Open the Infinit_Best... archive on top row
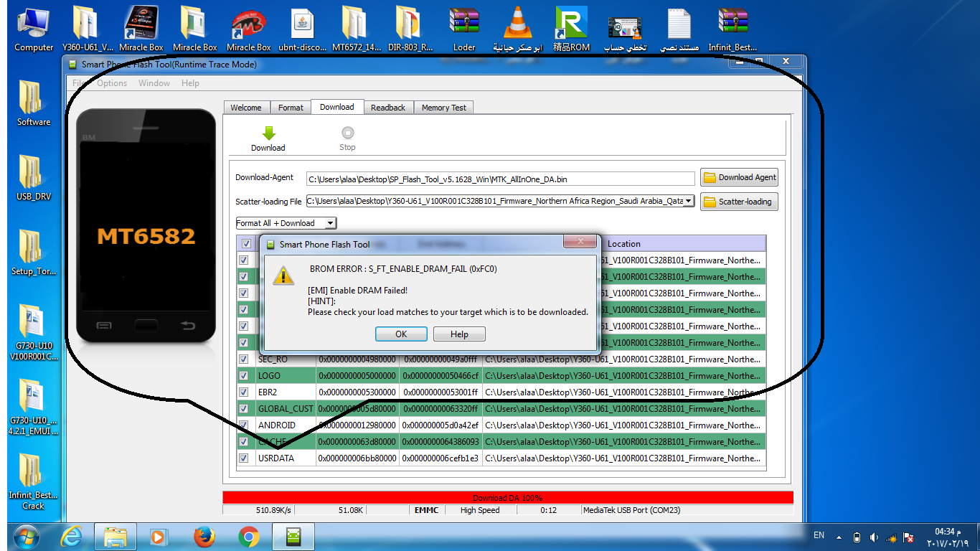Screen dimensions: 980x551 (732, 29)
